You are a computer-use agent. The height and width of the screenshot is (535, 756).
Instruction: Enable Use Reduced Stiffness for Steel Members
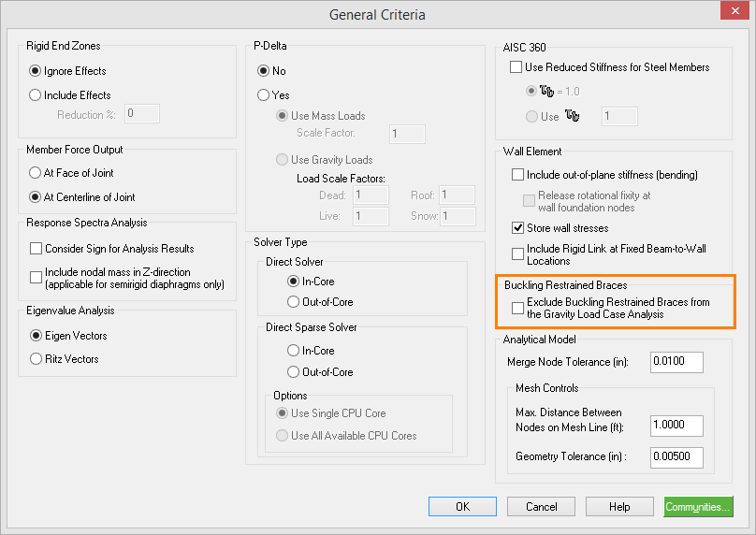point(516,67)
